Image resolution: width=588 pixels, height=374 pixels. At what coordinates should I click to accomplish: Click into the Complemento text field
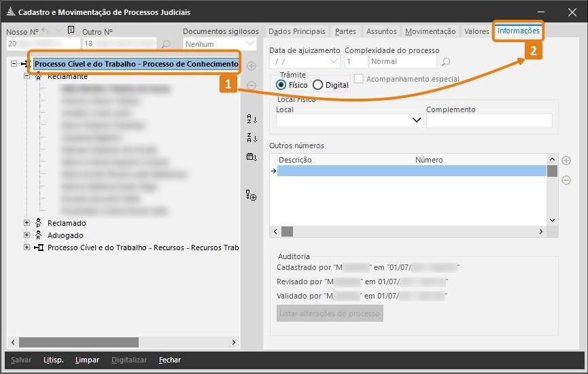(x=489, y=121)
